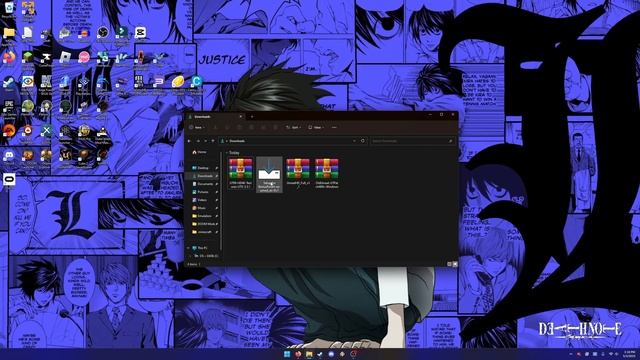Select the Minecraft grass block desktop icon

pos(27,58)
